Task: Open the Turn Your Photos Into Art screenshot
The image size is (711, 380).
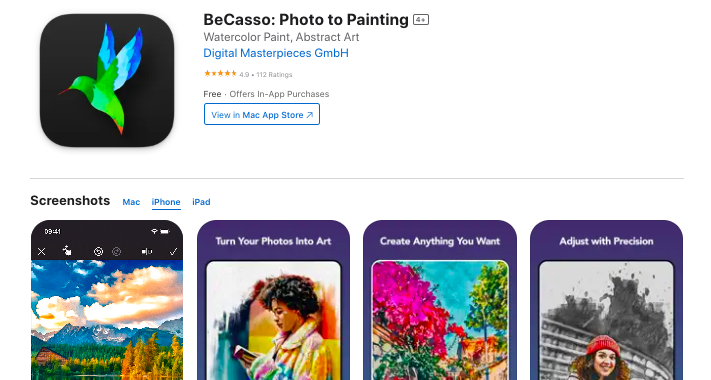Action: click(273, 300)
